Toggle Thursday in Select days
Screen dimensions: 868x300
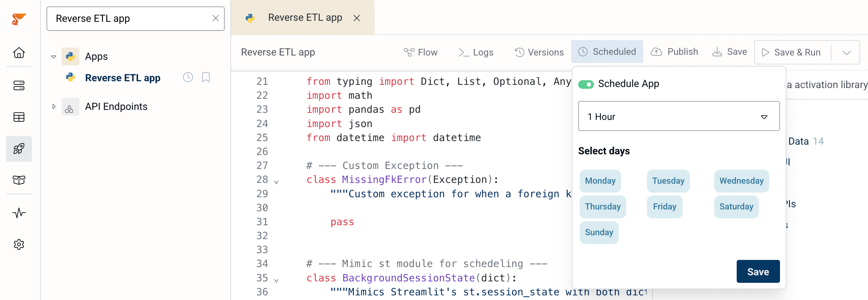[603, 207]
